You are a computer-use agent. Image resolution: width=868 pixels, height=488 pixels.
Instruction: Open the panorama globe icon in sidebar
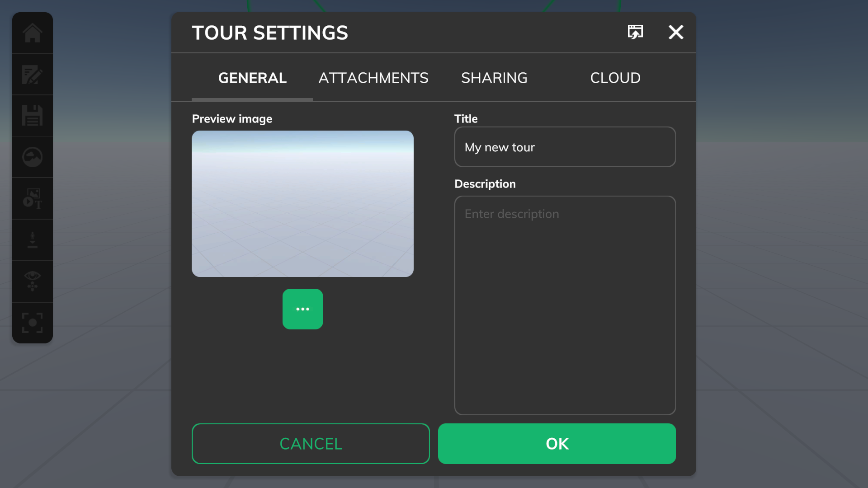click(33, 157)
